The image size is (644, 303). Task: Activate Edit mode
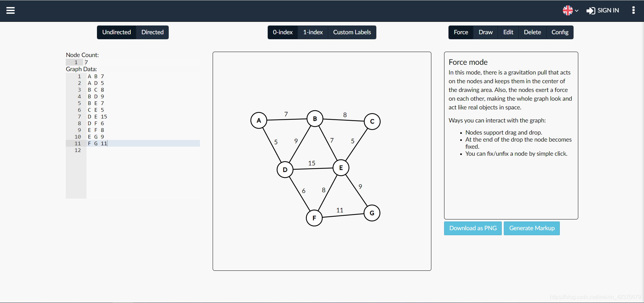coord(508,32)
